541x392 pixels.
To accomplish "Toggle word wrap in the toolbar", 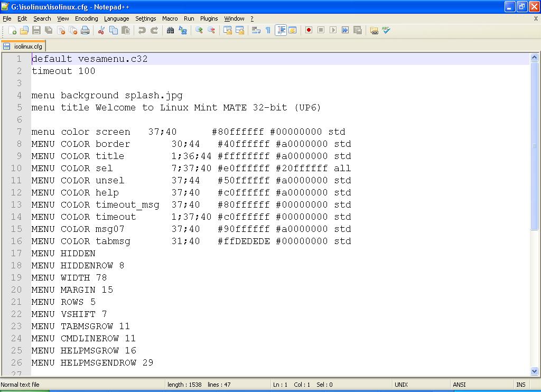I will (x=256, y=31).
